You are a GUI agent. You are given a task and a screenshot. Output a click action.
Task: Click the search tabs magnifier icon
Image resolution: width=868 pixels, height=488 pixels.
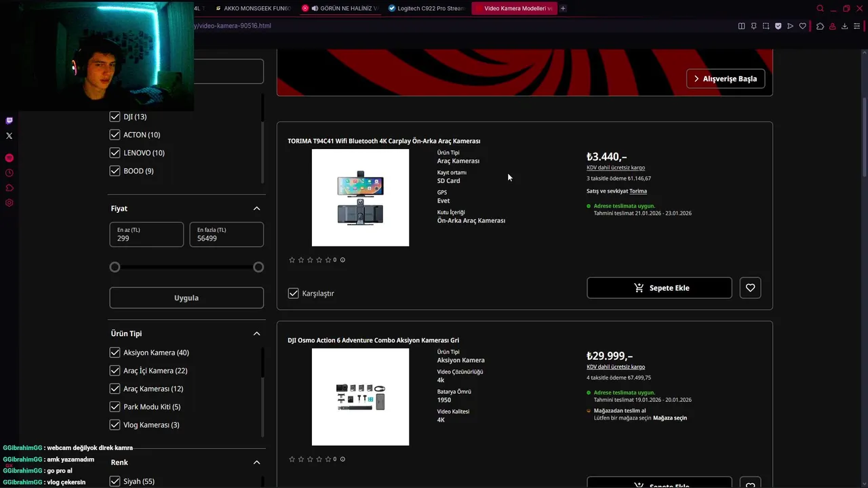820,8
